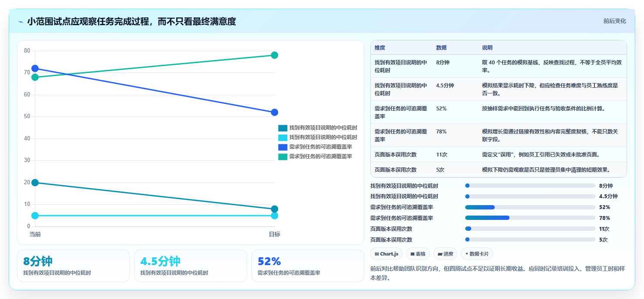Viewport: 644px width, 299px height.
Task: Click the royal blue legend swatch
Action: [x=283, y=147]
